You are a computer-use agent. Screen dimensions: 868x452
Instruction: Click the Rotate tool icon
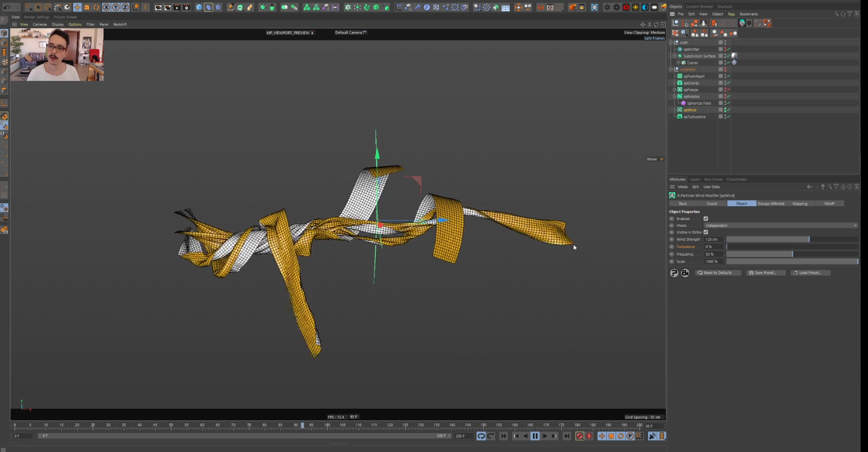[96, 7]
